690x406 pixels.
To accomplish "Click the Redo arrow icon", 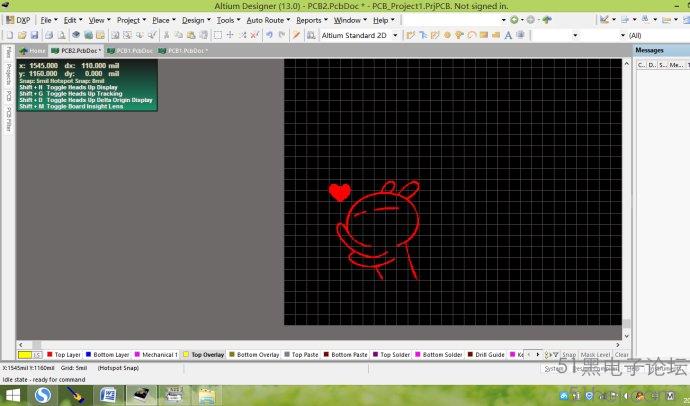I will pos(282,35).
